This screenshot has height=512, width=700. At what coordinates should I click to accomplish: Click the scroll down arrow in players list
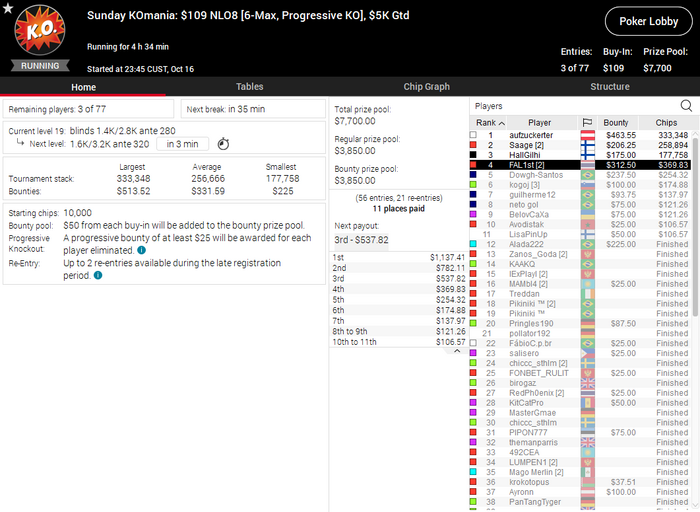(x=695, y=504)
